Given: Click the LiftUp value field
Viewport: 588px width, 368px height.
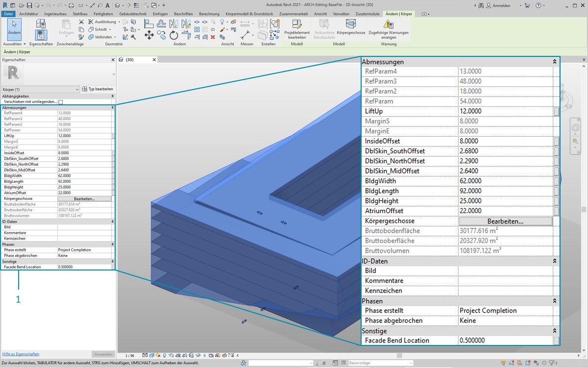Looking at the screenshot, I should pos(84,136).
